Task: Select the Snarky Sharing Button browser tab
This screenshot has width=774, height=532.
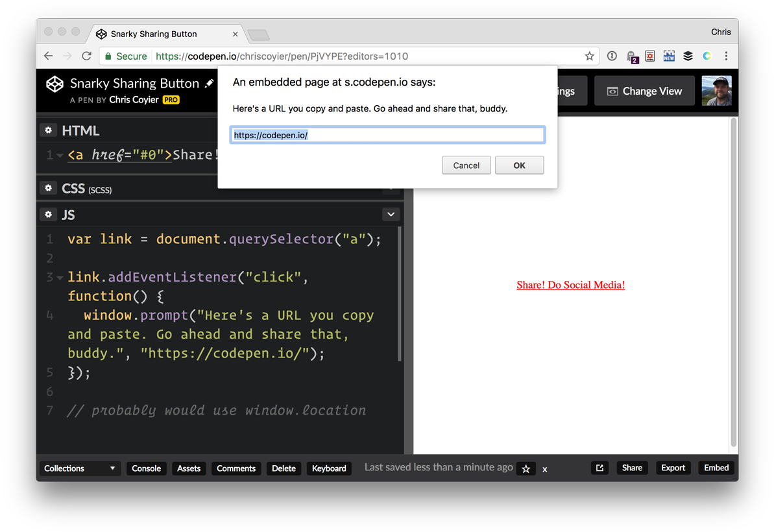Action: [x=165, y=34]
